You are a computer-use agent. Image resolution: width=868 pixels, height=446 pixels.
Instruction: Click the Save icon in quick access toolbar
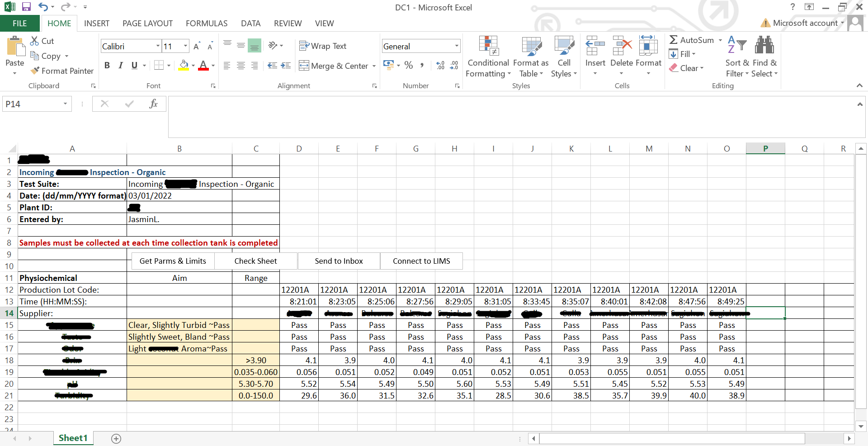[26, 7]
